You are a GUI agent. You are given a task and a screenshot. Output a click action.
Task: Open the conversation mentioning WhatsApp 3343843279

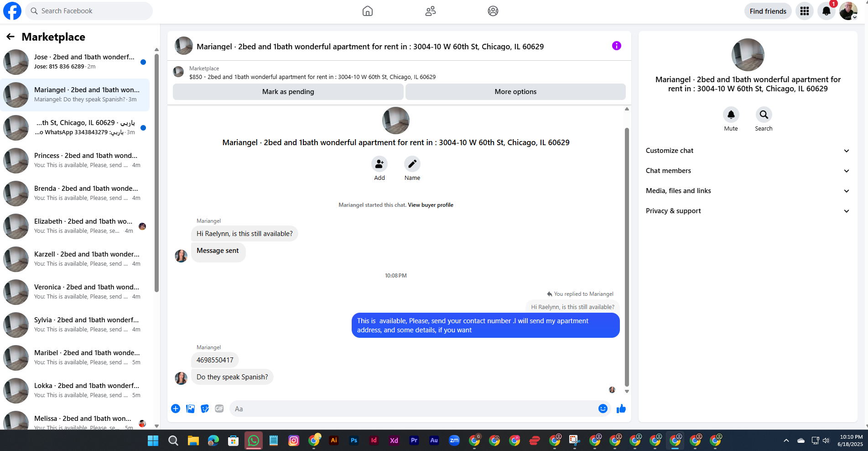coord(75,128)
